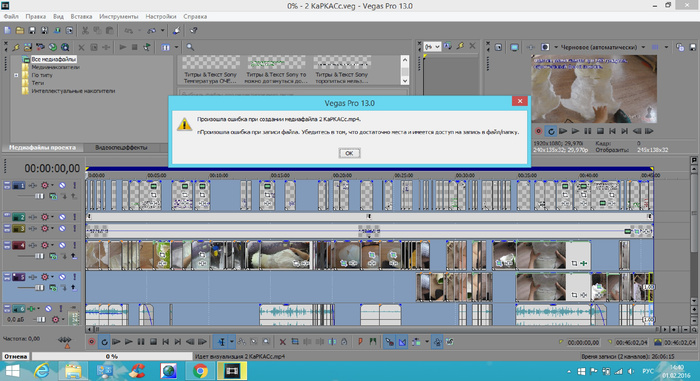700x381 pixels.
Task: Open Google Chrome from the taskbar
Action: 200,371
